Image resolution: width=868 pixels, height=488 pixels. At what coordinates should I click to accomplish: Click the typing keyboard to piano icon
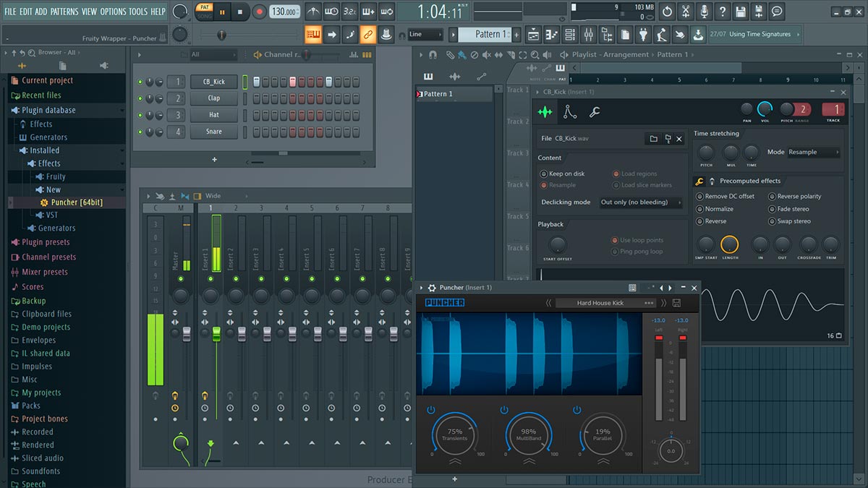[x=313, y=34]
